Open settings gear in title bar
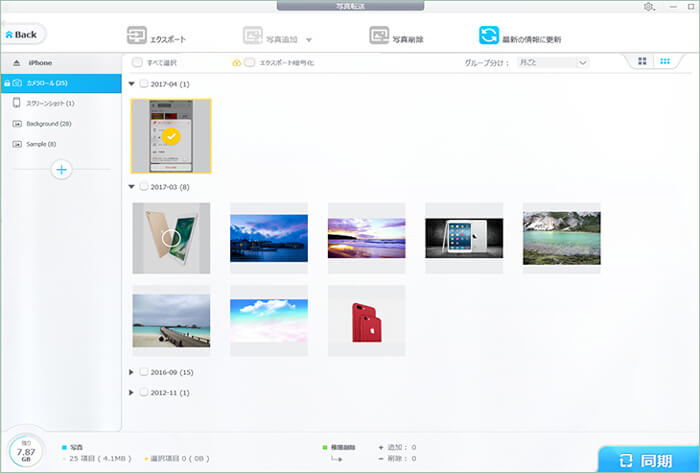This screenshot has width=700, height=473. (x=649, y=6)
